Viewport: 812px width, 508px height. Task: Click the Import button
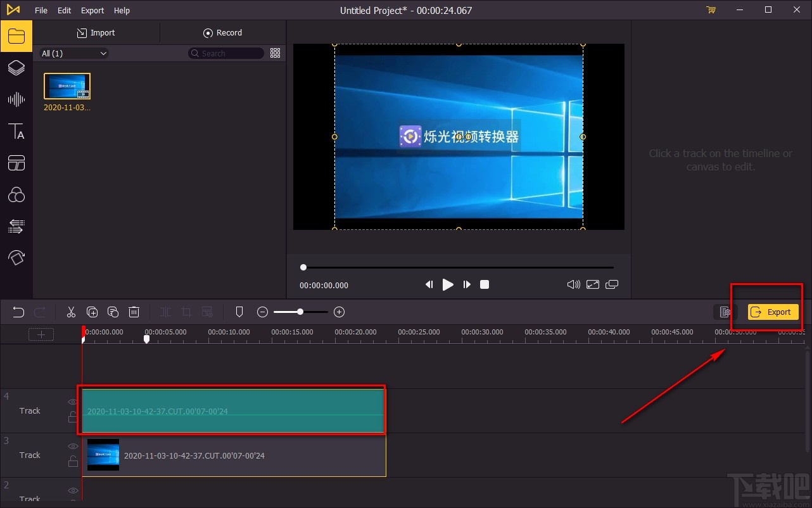click(96, 33)
